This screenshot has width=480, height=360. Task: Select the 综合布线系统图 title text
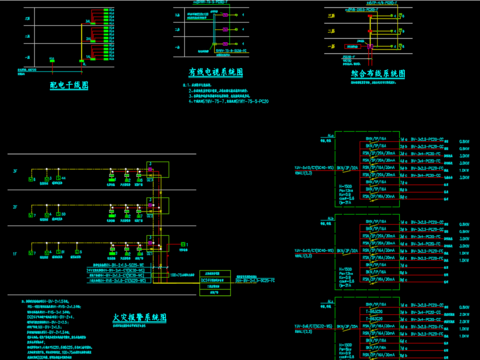click(x=378, y=74)
